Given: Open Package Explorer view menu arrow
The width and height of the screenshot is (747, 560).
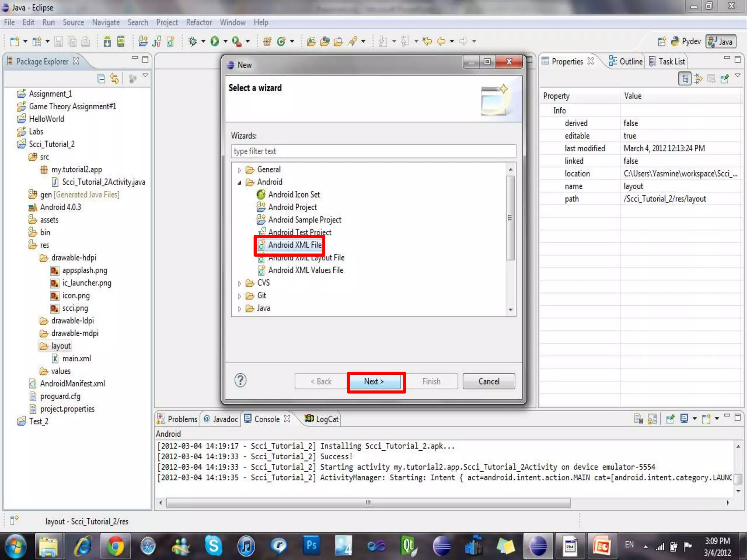Looking at the screenshot, I should [x=145, y=76].
